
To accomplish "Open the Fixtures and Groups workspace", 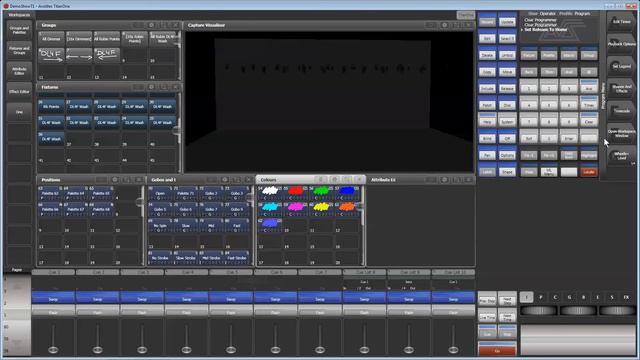I will coord(19,50).
